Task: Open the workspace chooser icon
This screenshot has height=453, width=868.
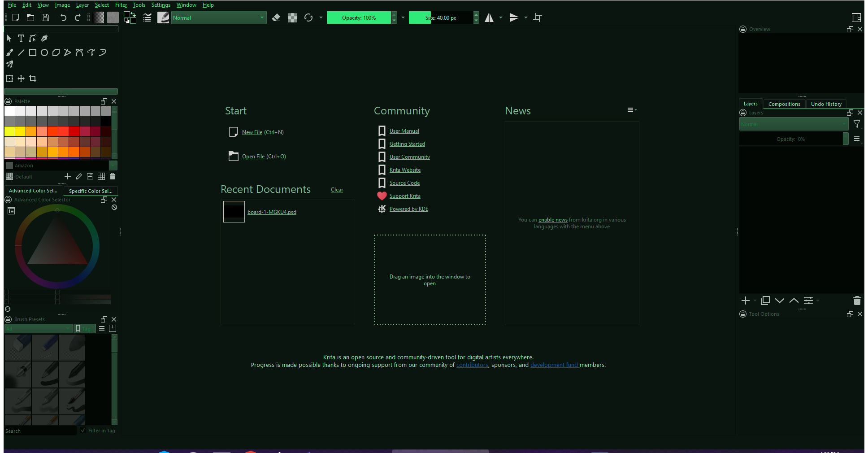Action: pos(856,17)
